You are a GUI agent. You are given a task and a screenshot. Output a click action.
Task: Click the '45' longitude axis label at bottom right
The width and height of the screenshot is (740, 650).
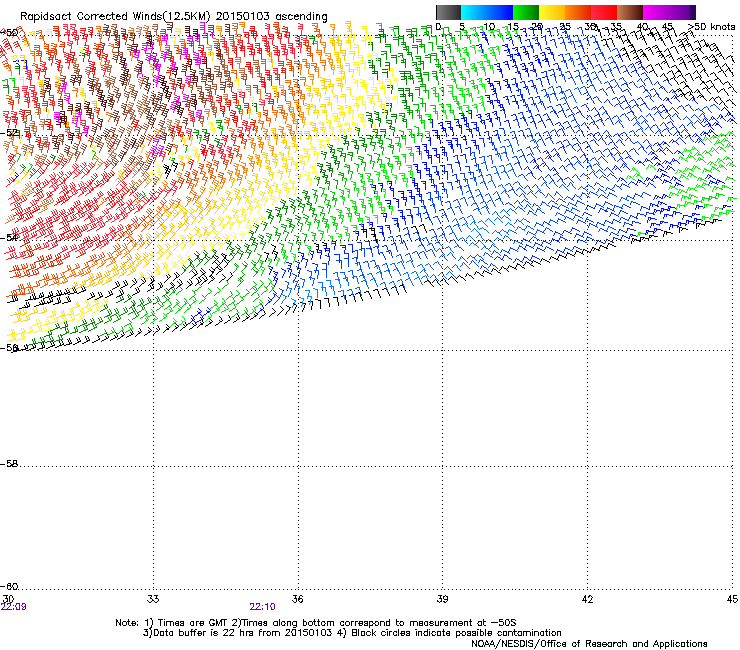pos(732,599)
